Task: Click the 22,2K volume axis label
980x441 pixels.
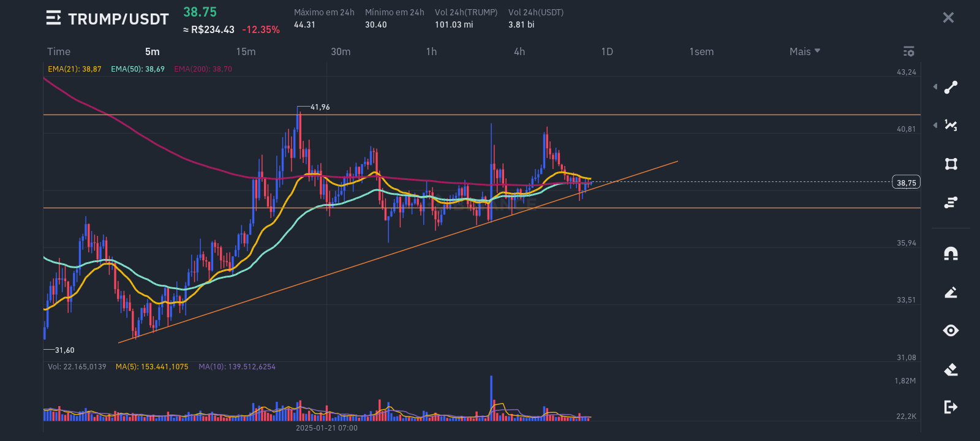Action: [907, 417]
